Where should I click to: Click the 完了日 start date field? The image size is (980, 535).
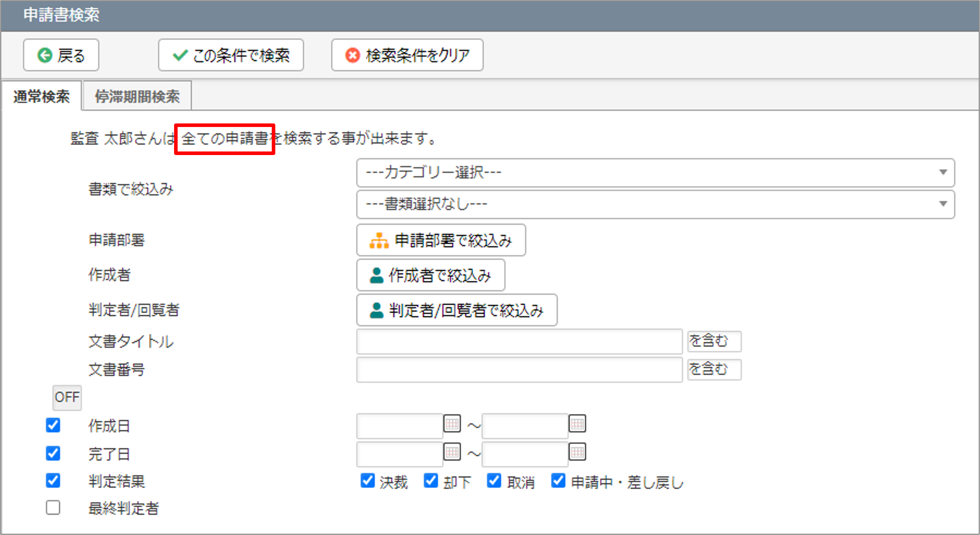tap(400, 454)
